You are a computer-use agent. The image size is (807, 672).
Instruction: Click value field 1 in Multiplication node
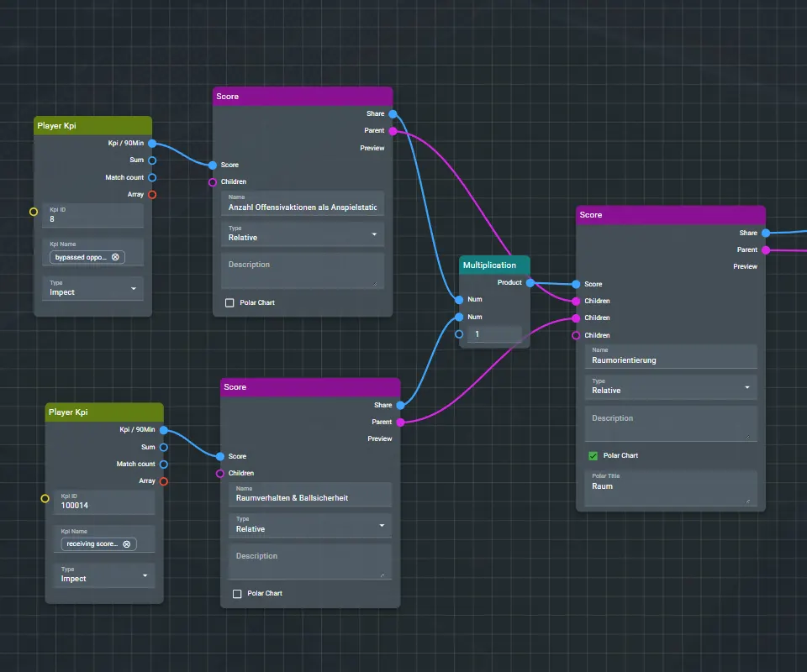tap(494, 334)
